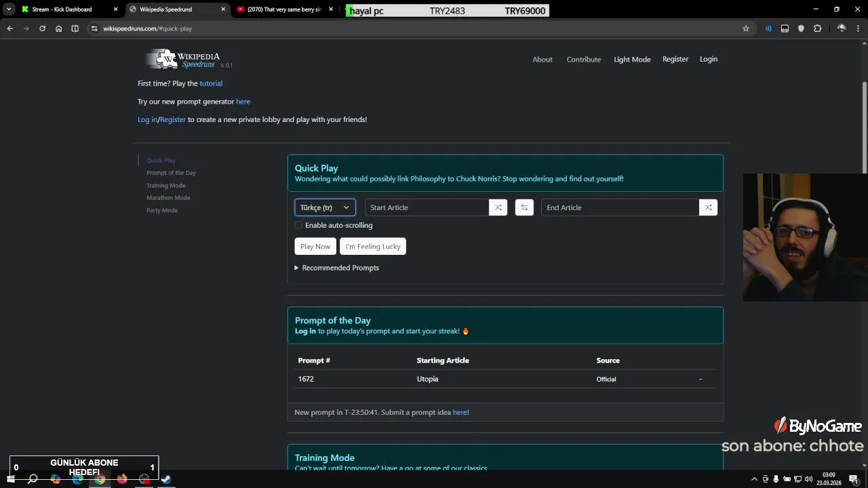Expand Recommended Prompts

click(337, 268)
